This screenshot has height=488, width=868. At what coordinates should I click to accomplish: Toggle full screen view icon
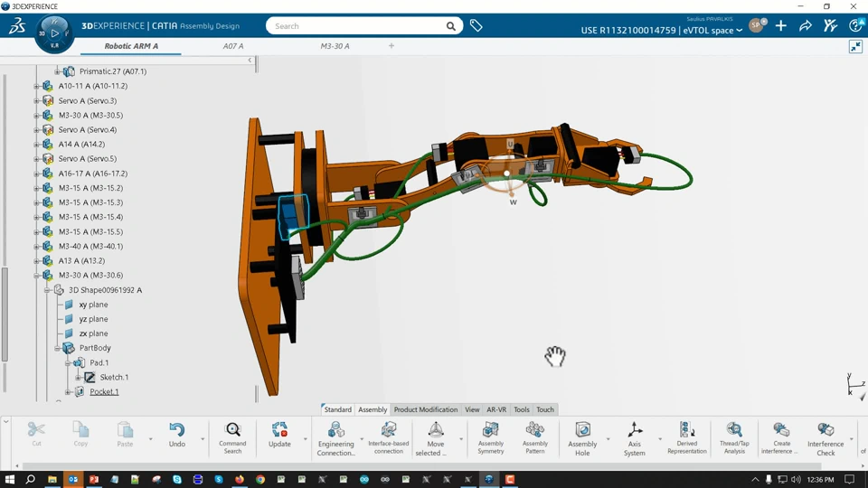(855, 46)
